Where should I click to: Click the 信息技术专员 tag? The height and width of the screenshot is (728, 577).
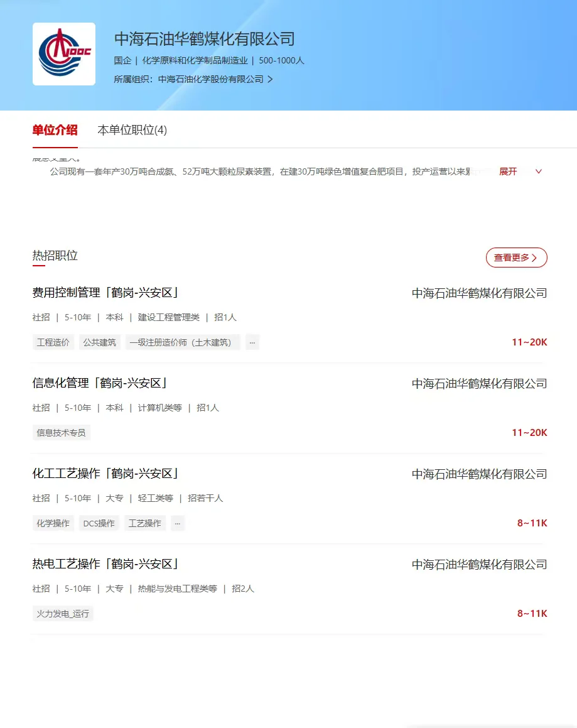coord(62,433)
